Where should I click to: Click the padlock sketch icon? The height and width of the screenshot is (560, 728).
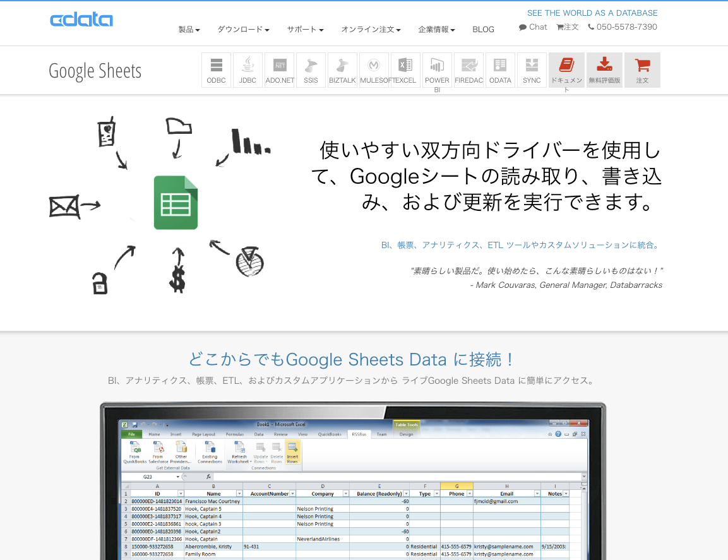(99, 283)
